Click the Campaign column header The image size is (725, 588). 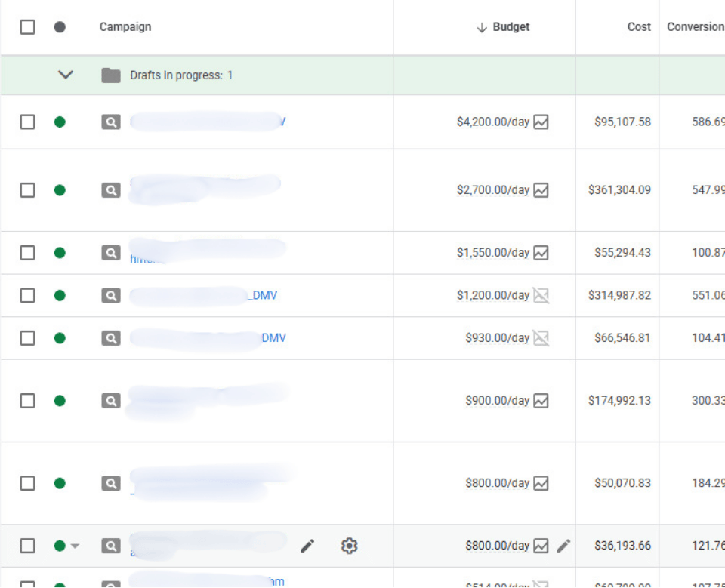point(125,27)
